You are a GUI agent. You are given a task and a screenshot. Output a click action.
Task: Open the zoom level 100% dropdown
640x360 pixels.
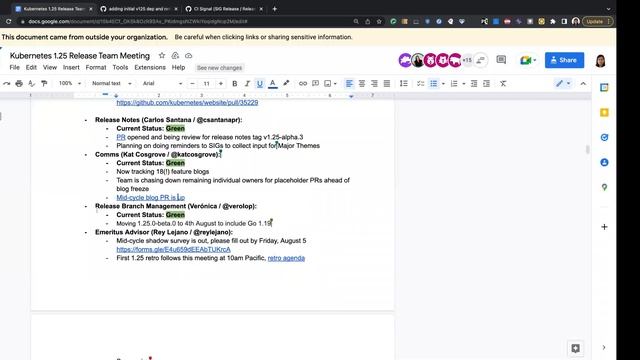[x=70, y=83]
